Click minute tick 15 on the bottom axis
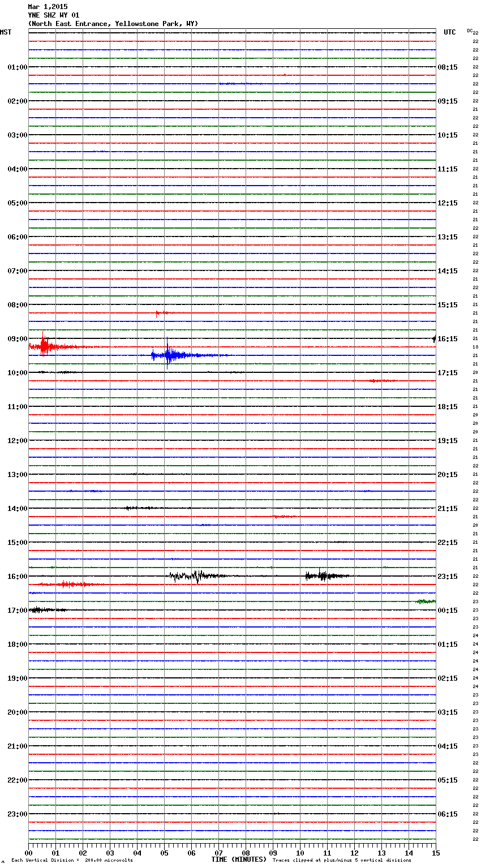The width and height of the screenshot is (481, 868). tap(436, 853)
